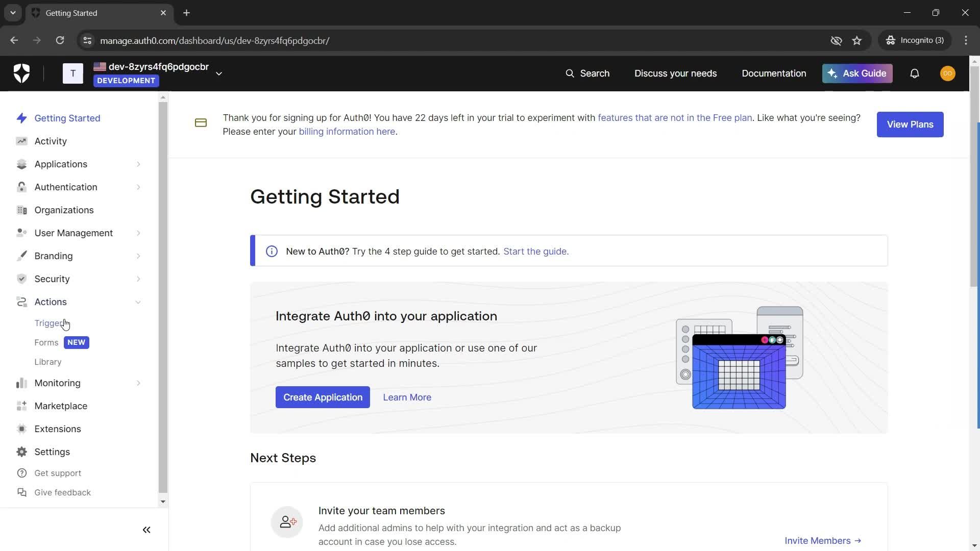Click the Applications layers icon
The image size is (980, 551).
(21, 164)
